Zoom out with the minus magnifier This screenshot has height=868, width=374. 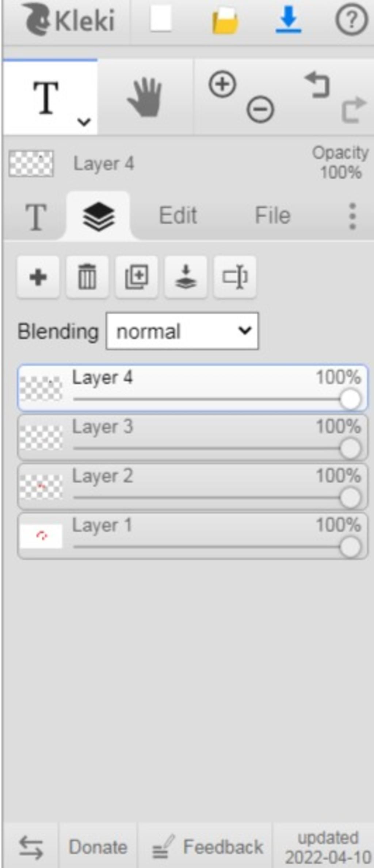(x=260, y=109)
